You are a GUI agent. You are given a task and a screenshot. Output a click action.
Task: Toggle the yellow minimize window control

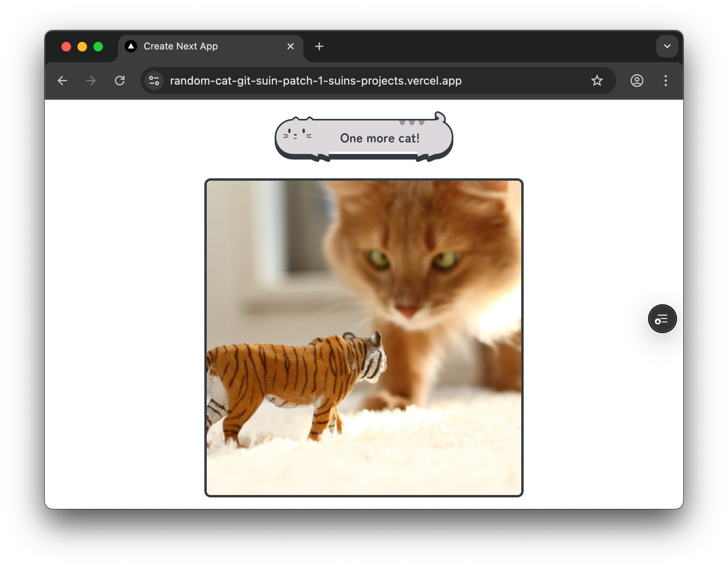tap(82, 46)
